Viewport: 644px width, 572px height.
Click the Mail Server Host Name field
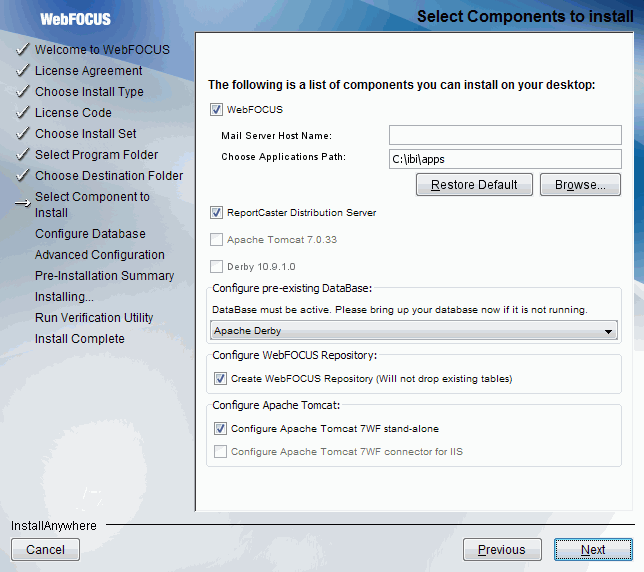pos(505,135)
